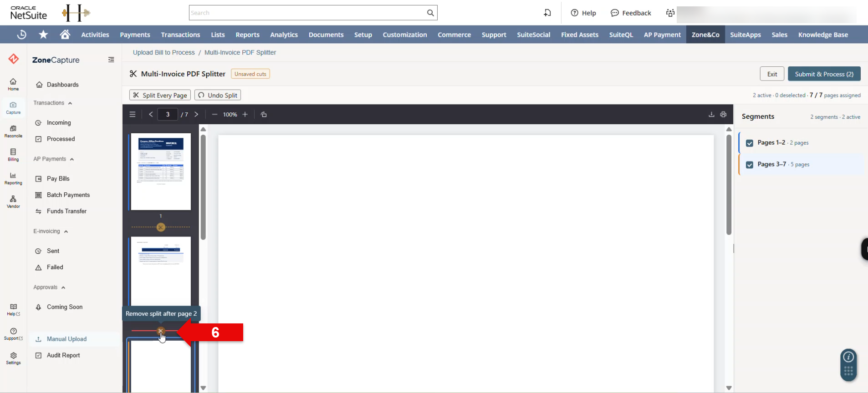The image size is (868, 393).
Task: Click the Split Every Page button
Action: click(160, 95)
